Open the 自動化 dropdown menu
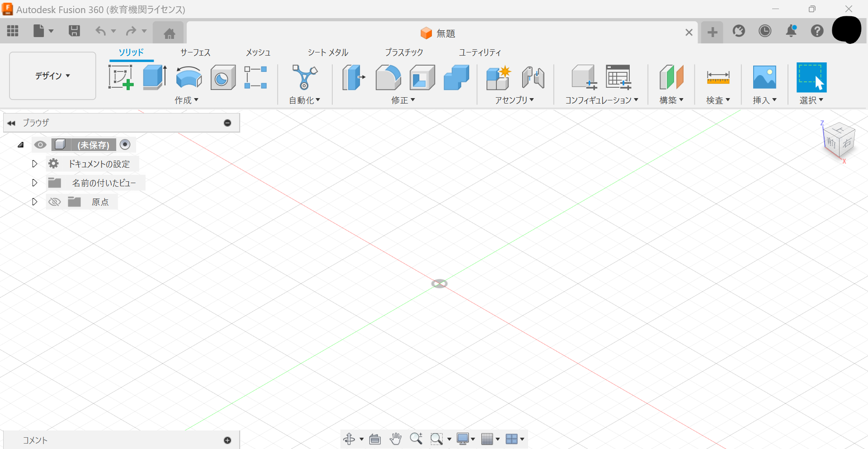Screen dimensions: 868x449 coord(305,100)
